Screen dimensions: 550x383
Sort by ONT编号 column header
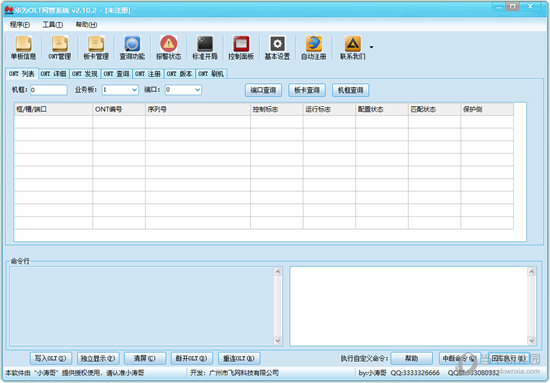[x=119, y=109]
